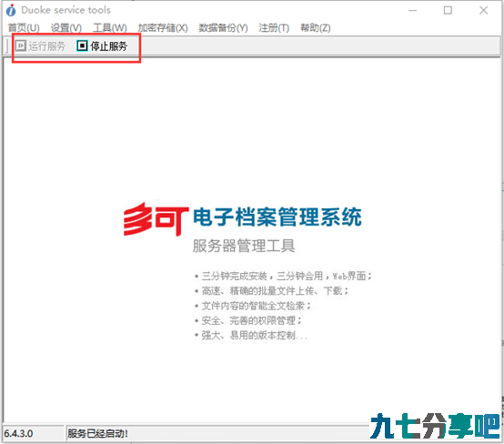Click the stop service square icon
This screenshot has height=444, width=504.
[x=82, y=46]
